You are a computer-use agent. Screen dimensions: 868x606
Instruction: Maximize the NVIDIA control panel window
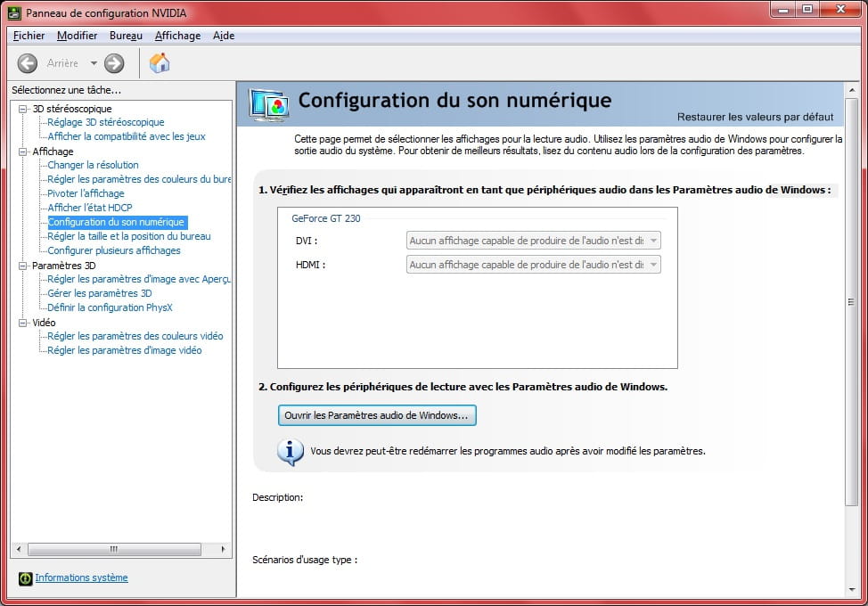pos(807,10)
